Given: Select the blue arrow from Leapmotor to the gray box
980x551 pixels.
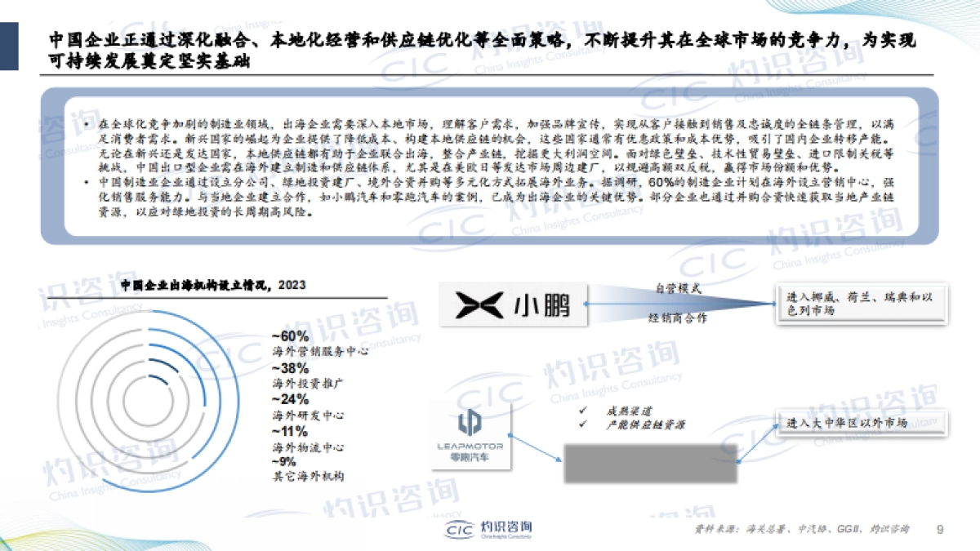Looking at the screenshot, I should (537, 449).
